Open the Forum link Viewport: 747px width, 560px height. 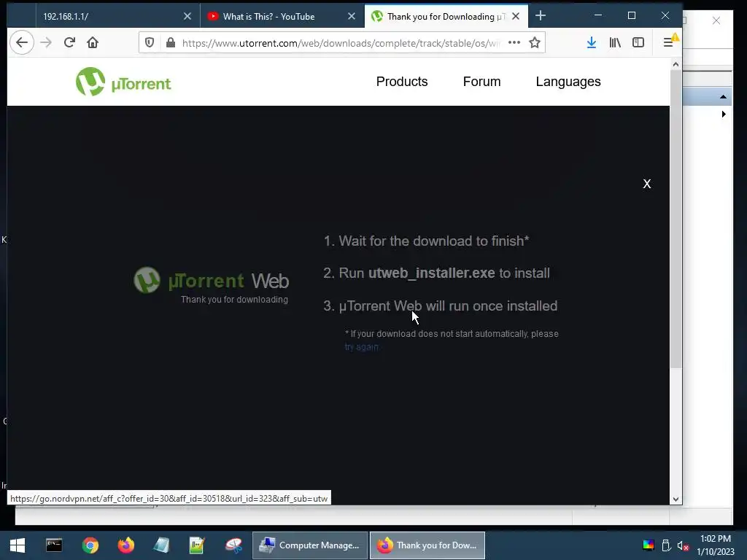[481, 82]
